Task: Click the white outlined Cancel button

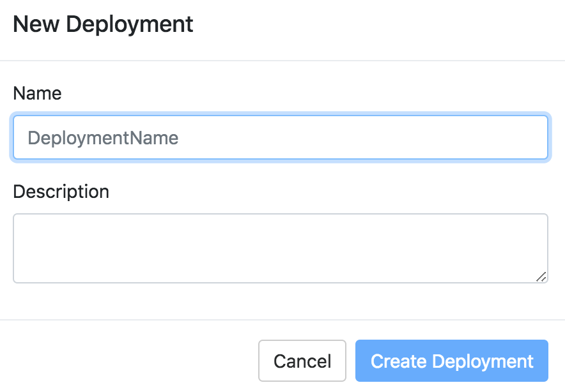Action: (302, 361)
